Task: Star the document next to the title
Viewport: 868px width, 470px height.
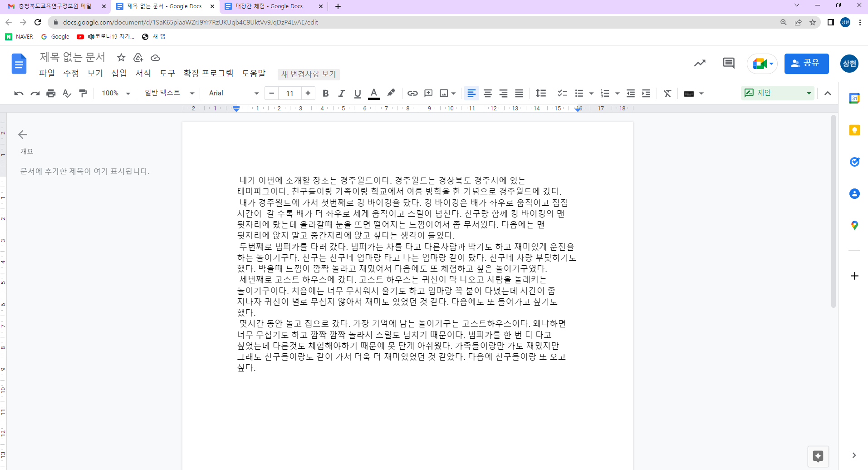Action: coord(121,58)
